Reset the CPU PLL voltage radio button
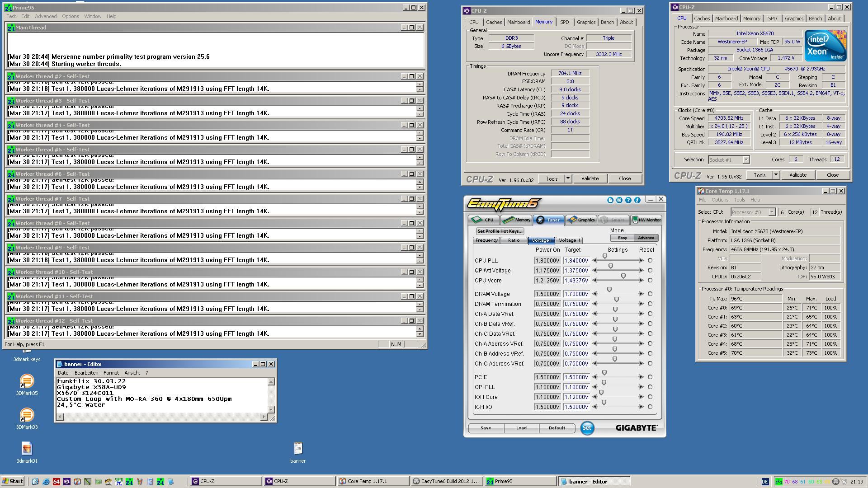The width and height of the screenshot is (868, 488). [x=650, y=260]
